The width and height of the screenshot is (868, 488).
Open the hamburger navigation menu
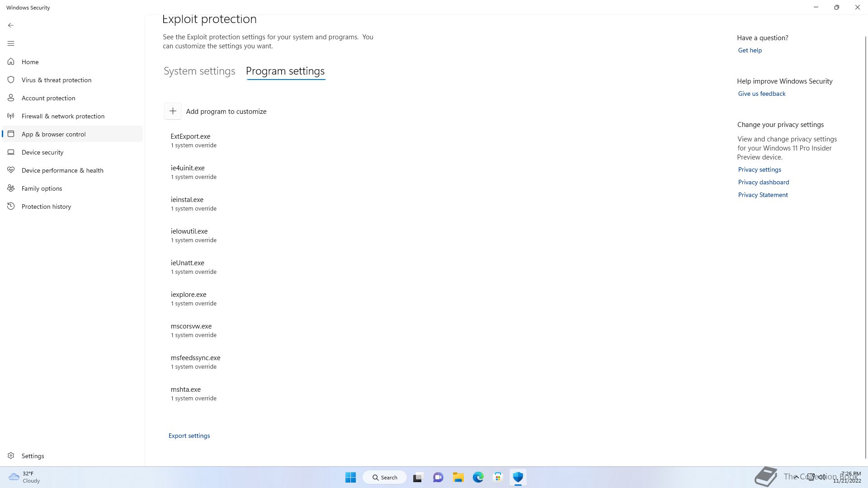tap(11, 43)
